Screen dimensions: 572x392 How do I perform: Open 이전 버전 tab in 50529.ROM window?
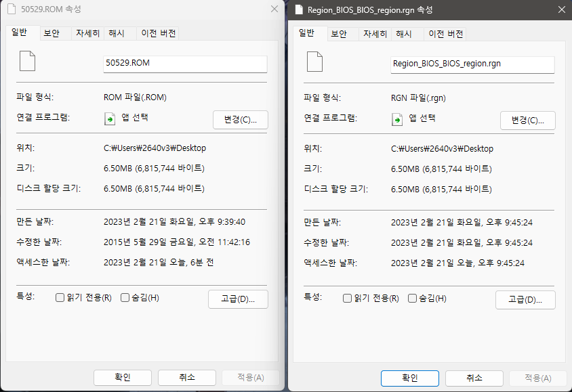pyautogui.click(x=159, y=34)
